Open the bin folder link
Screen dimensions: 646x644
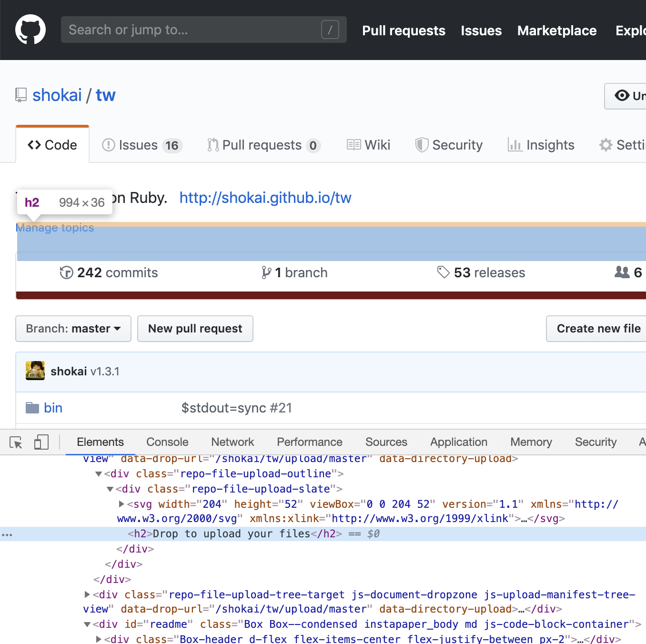53,408
